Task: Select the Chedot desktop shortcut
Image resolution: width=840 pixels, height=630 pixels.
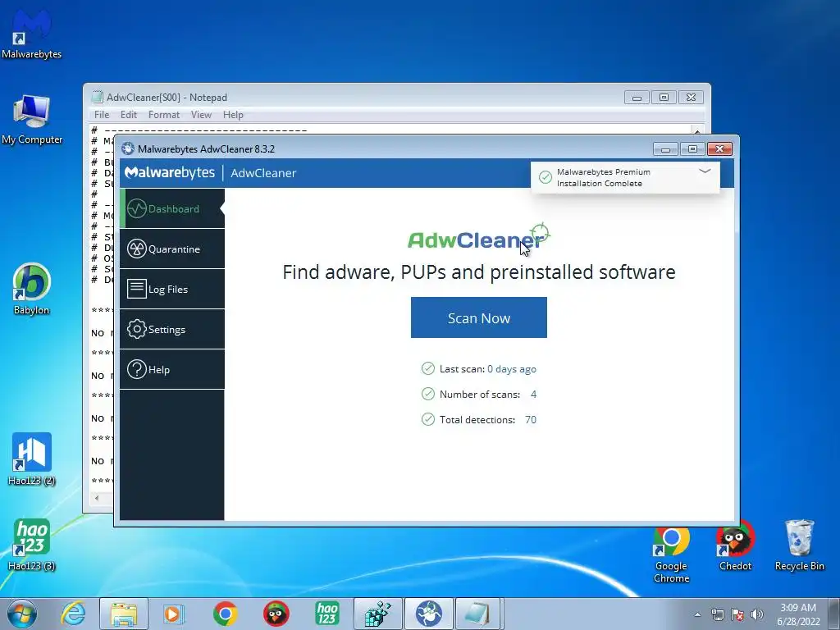Action: pos(736,546)
